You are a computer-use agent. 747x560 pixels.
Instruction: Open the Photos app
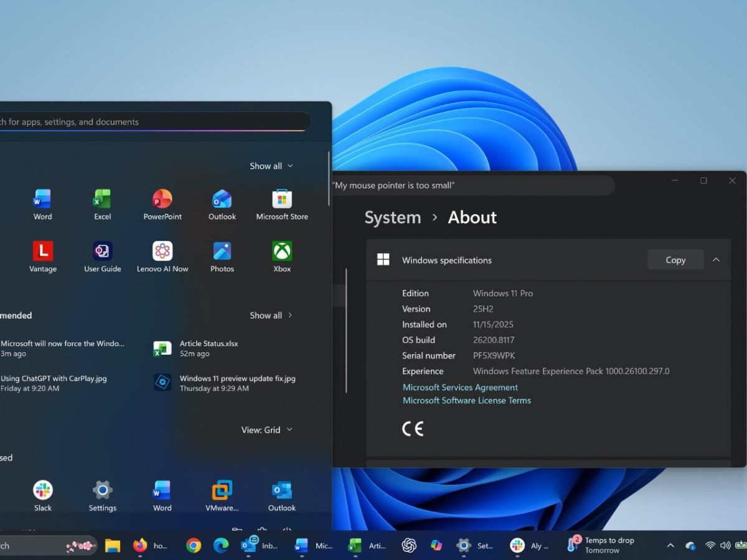[222, 257]
